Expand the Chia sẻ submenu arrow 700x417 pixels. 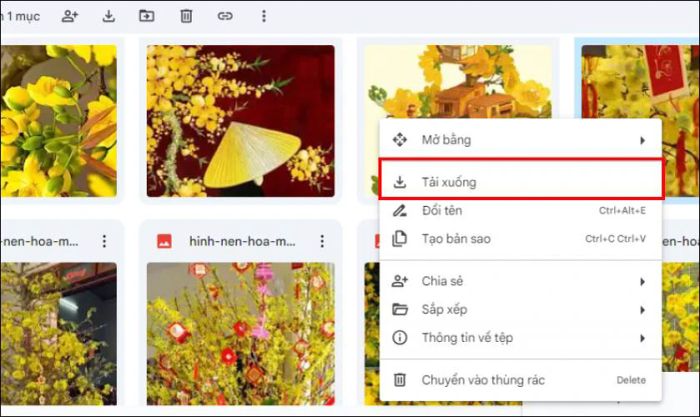point(642,282)
